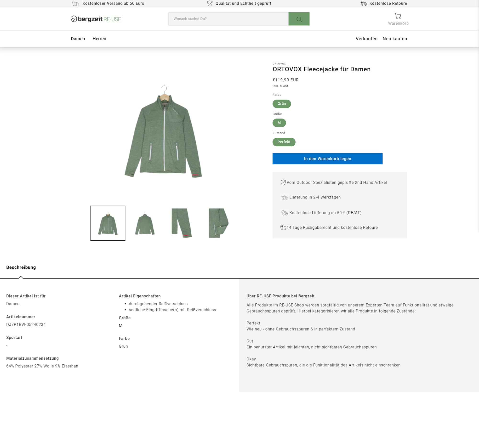The height and width of the screenshot is (448, 479).
Task: Click the return icon next to 14 Tage Rückgaberecht
Action: [283, 228]
